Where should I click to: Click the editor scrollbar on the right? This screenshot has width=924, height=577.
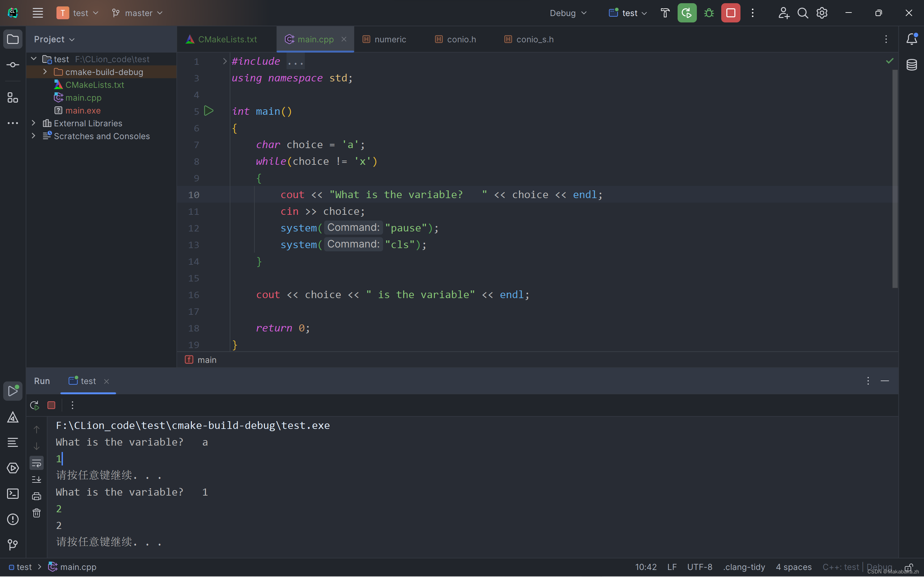coord(894,180)
